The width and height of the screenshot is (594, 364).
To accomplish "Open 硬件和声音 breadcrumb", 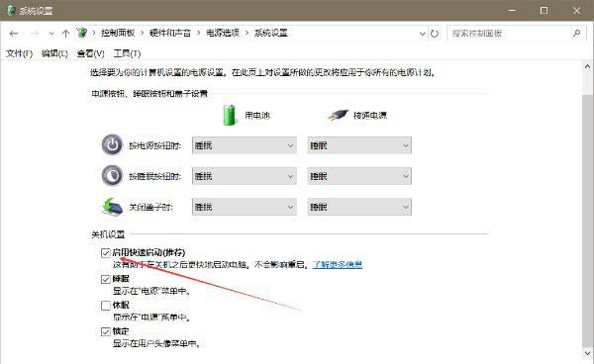I will (x=170, y=33).
